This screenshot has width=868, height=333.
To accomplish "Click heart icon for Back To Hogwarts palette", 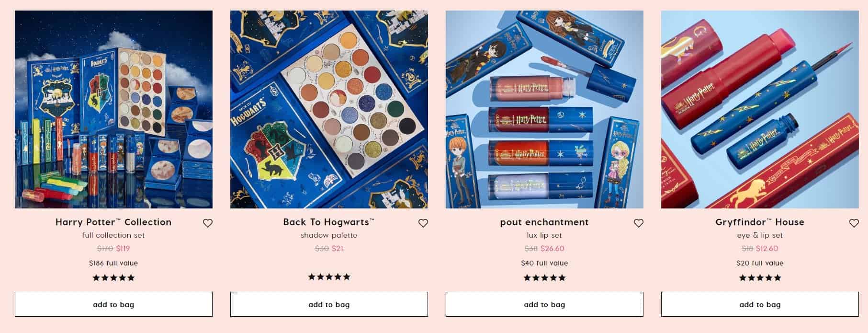I will pyautogui.click(x=423, y=223).
